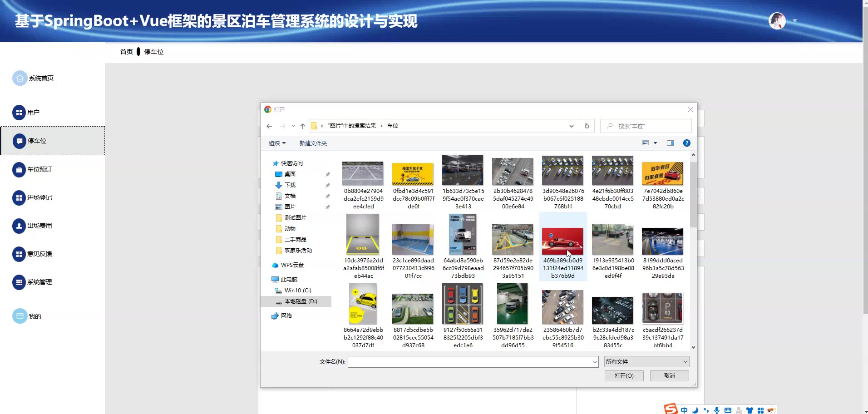Screen dimensions: 868x414
Task: Open 车位预订 in the sidebar menu
Action: point(39,169)
